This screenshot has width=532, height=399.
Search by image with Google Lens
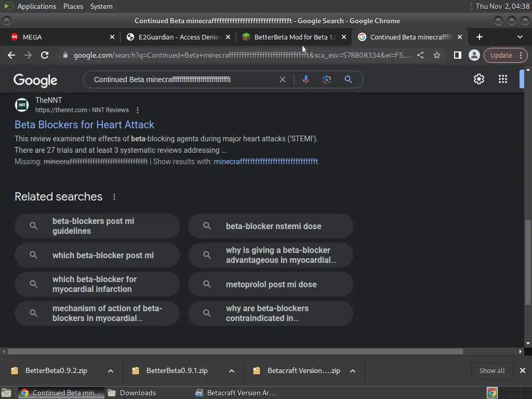point(327,79)
